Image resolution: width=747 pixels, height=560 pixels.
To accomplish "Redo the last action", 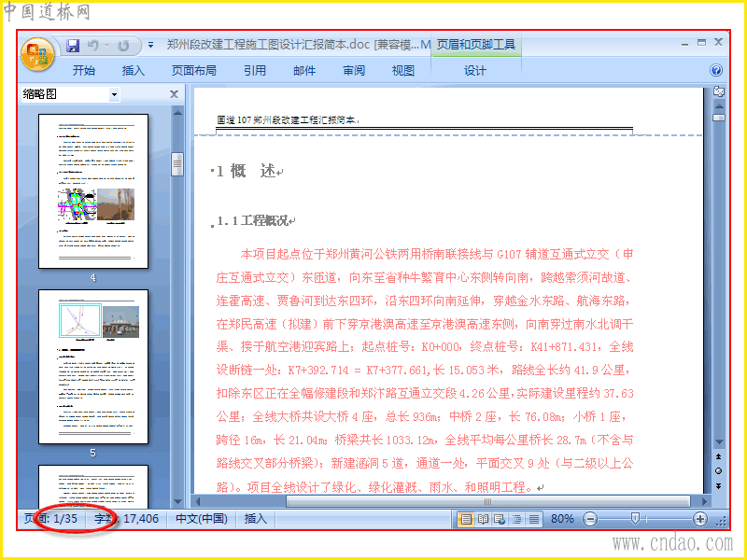I will click(123, 46).
